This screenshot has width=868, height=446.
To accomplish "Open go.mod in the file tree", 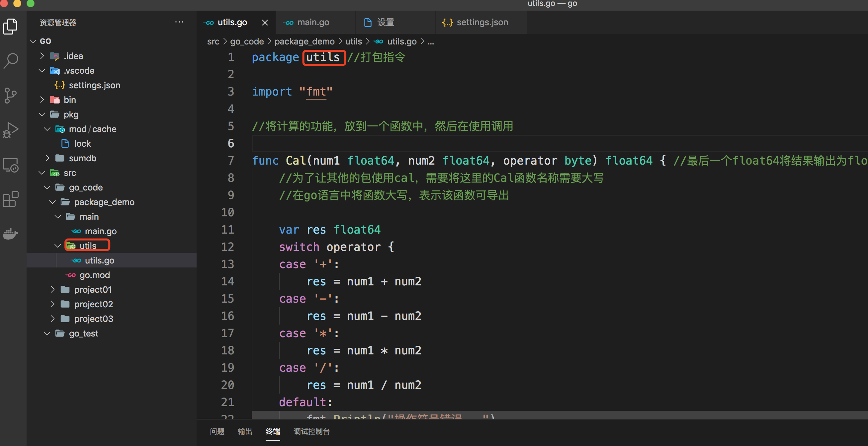I will 94,275.
